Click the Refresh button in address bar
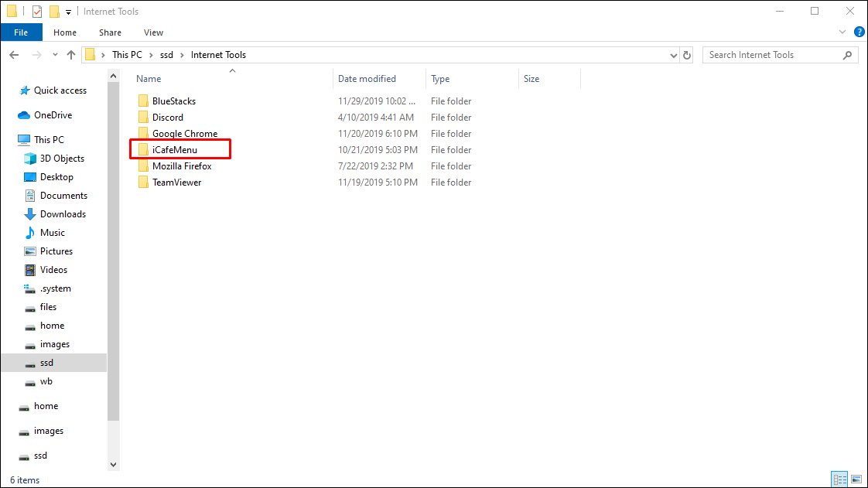This screenshot has height=488, width=868. pyautogui.click(x=687, y=55)
